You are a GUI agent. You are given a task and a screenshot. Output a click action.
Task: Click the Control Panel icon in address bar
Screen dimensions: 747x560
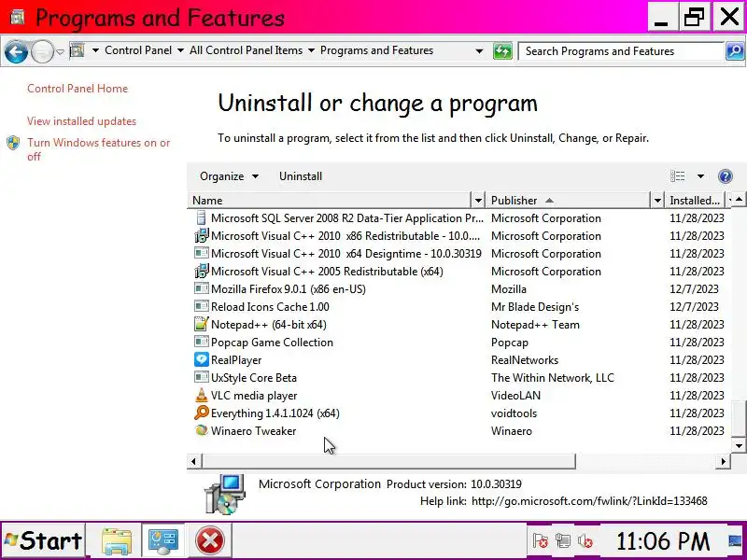click(78, 50)
